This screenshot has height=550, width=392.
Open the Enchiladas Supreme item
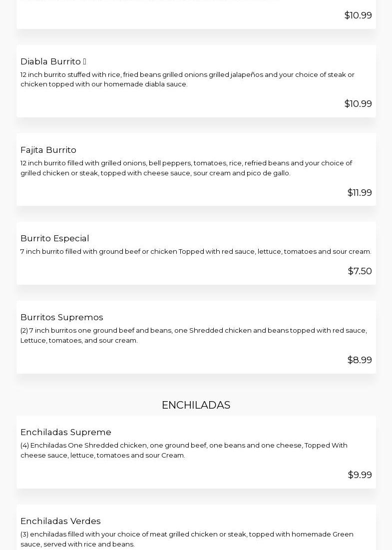click(x=65, y=432)
